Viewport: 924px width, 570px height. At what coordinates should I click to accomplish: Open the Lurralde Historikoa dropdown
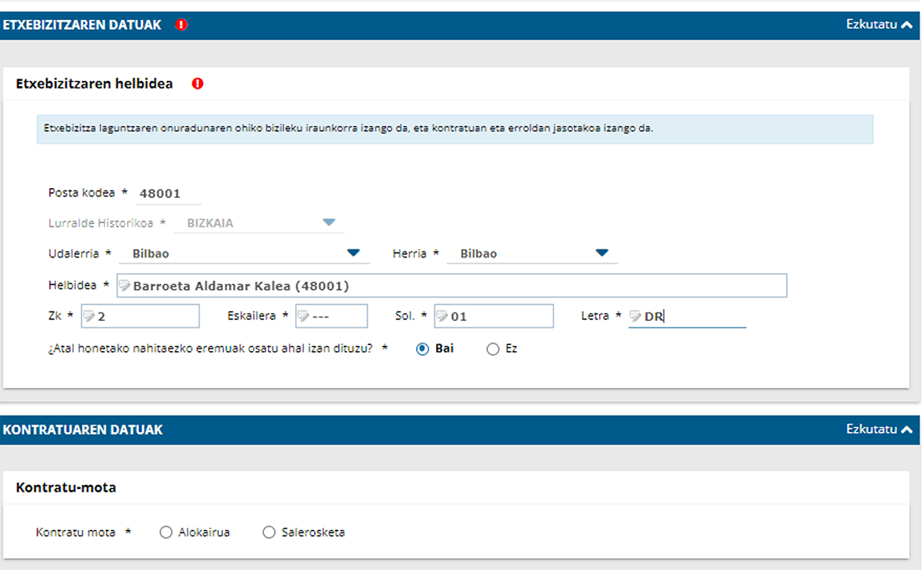tap(329, 222)
